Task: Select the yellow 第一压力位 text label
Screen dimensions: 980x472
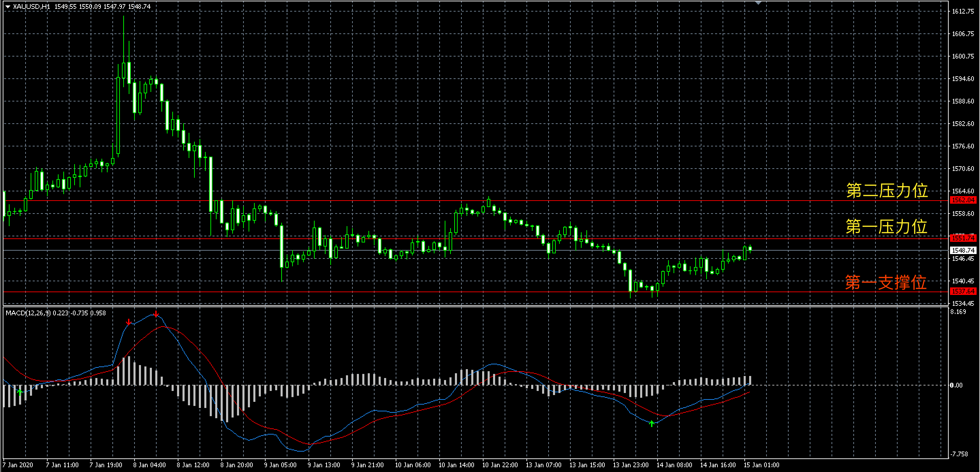Action: [x=886, y=227]
